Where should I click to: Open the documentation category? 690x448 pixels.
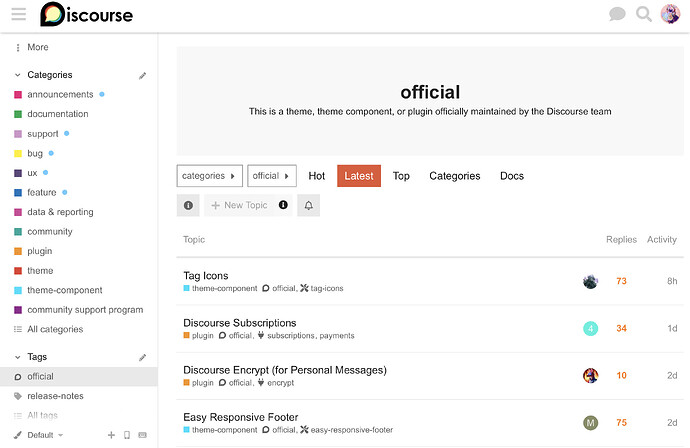[58, 114]
